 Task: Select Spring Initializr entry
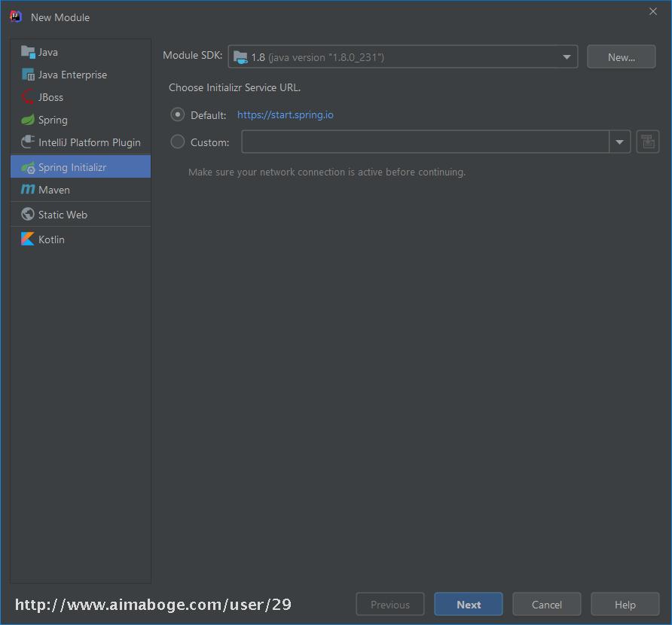pyautogui.click(x=81, y=167)
